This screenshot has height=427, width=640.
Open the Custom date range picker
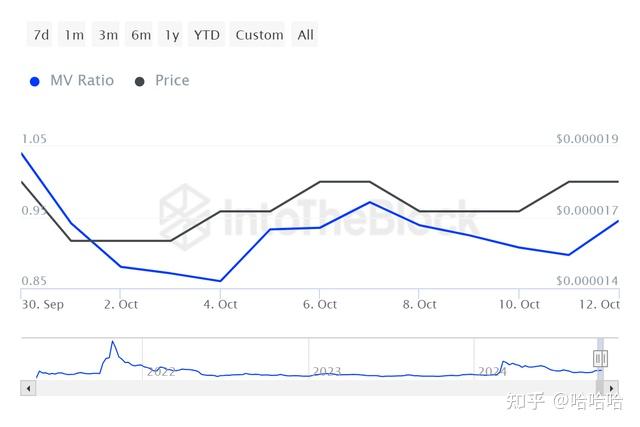click(259, 35)
